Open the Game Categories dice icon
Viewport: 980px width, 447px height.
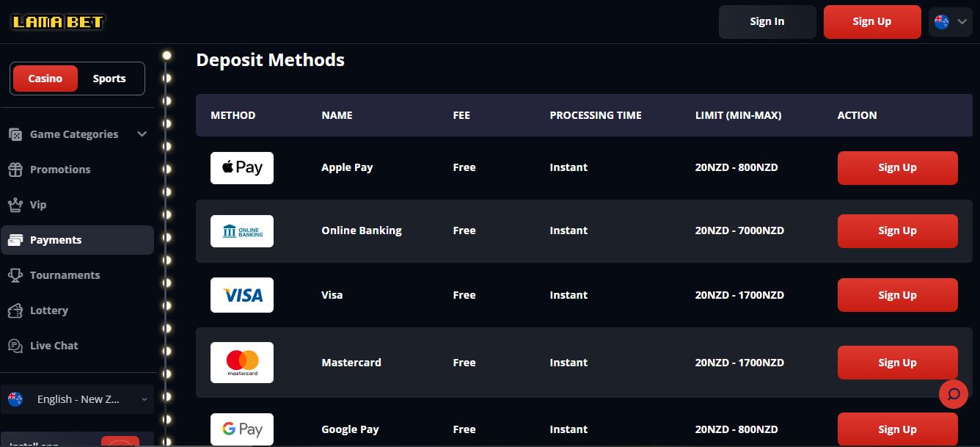click(x=15, y=134)
